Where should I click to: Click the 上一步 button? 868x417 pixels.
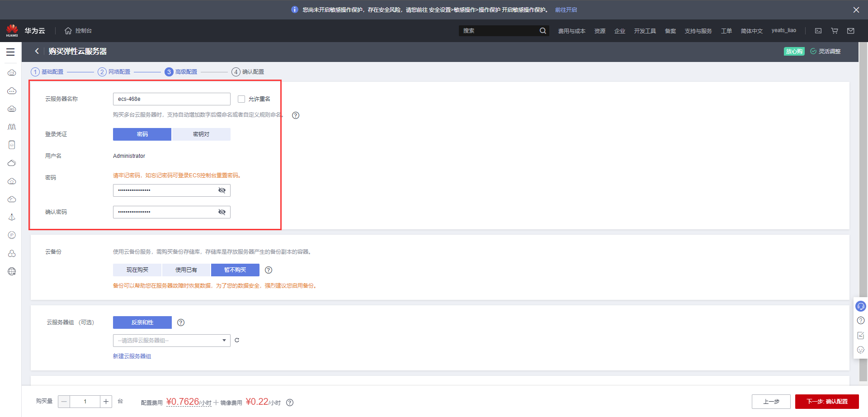tap(771, 402)
